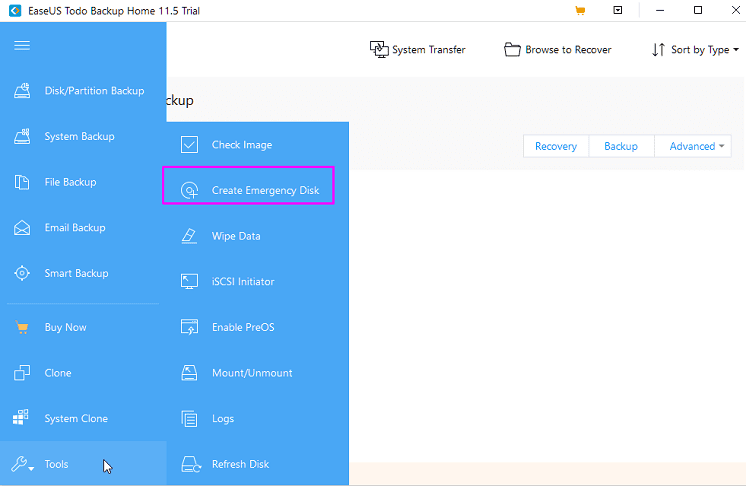This screenshot has width=746, height=486.
Task: Click the Tools wrench icon
Action: click(x=22, y=464)
